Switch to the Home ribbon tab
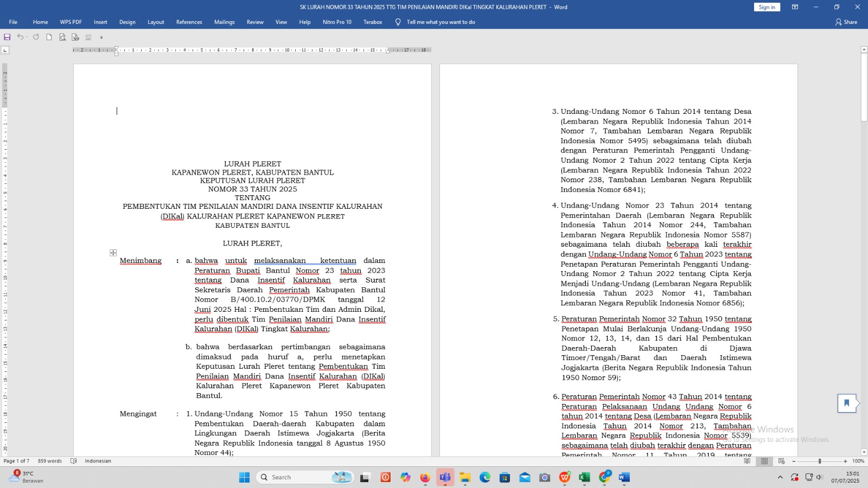 point(40,22)
